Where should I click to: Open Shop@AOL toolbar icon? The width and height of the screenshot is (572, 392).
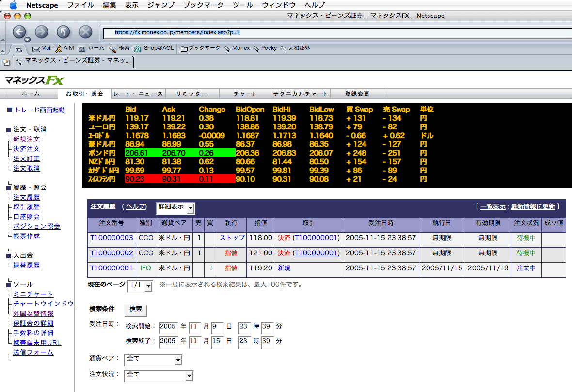coord(138,49)
